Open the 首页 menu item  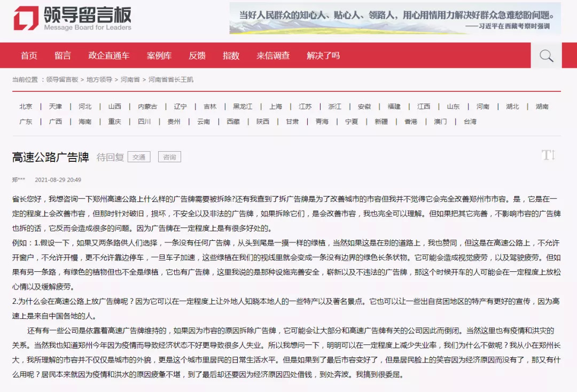(29, 56)
